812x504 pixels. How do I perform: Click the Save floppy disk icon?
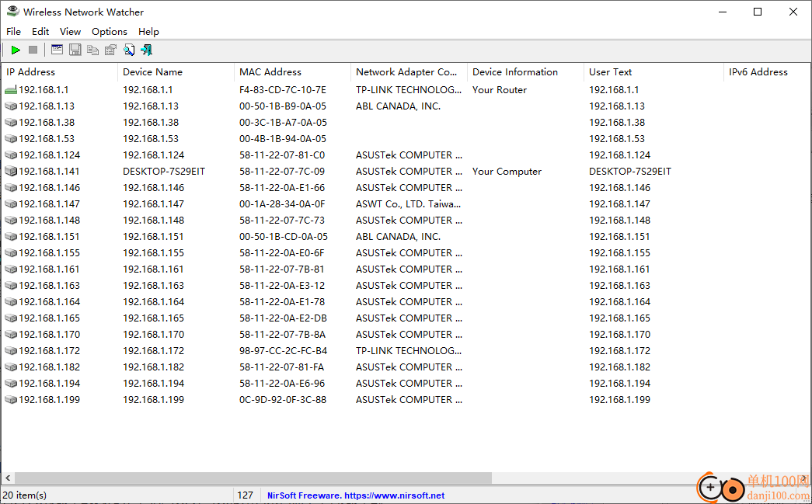(x=75, y=50)
